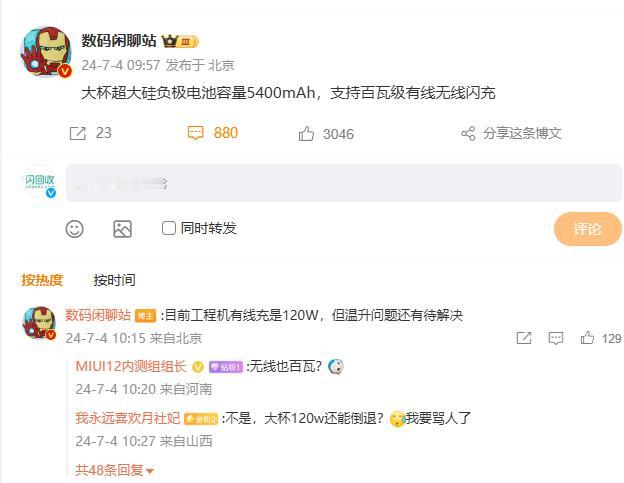Expand 共48条回复 replies
This screenshot has height=483, width=624.
pos(114,470)
